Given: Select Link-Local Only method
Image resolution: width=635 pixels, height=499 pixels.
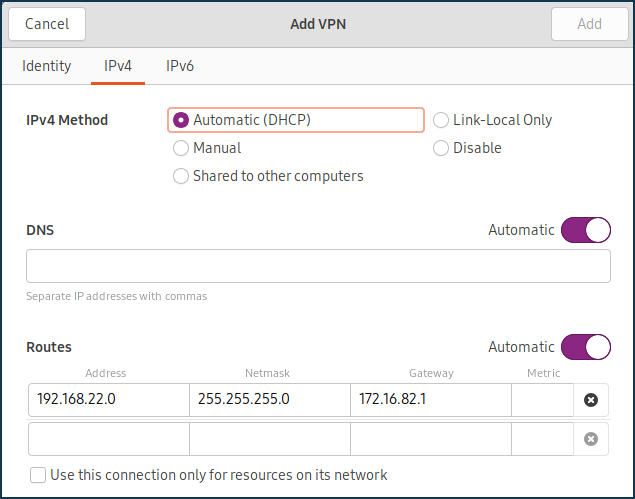Looking at the screenshot, I should click(441, 120).
